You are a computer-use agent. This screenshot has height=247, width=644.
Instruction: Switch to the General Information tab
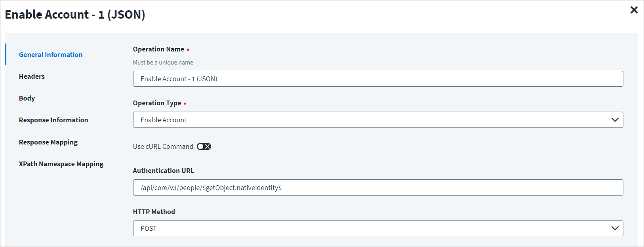click(51, 55)
